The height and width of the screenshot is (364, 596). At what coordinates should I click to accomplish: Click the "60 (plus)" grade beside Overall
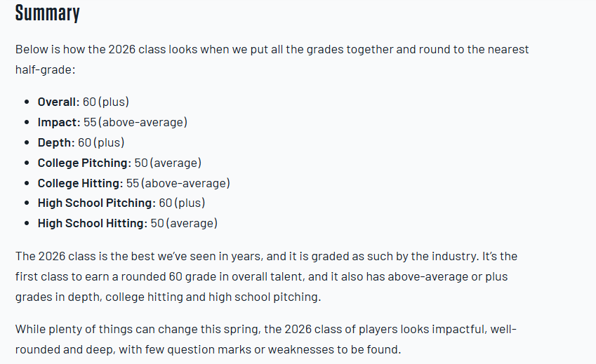coord(106,102)
